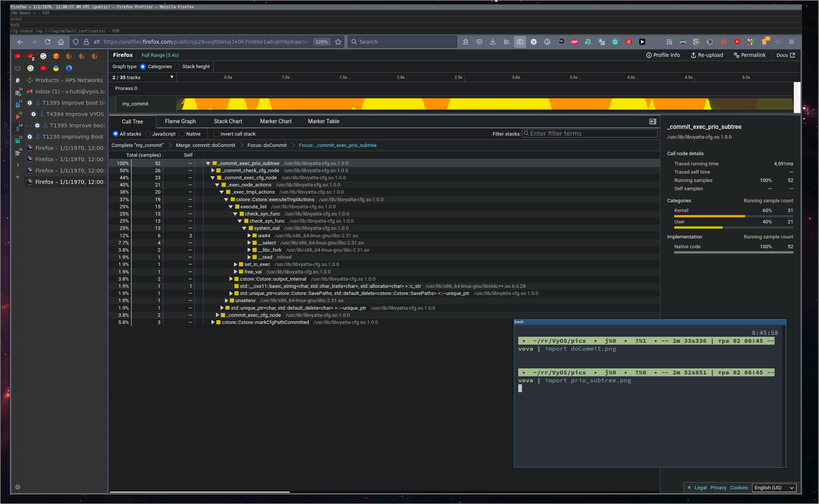This screenshot has width=819, height=504.
Task: Click the Filter stacks search field
Action: point(590,134)
